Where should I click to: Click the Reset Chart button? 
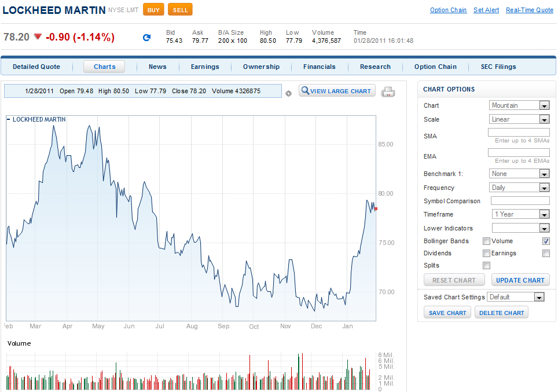(x=454, y=280)
